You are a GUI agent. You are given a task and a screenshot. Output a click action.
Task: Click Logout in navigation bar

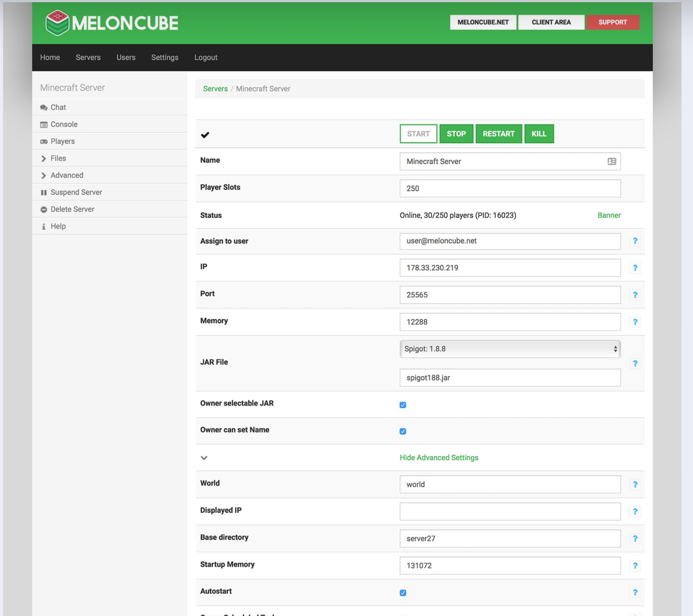click(x=206, y=58)
